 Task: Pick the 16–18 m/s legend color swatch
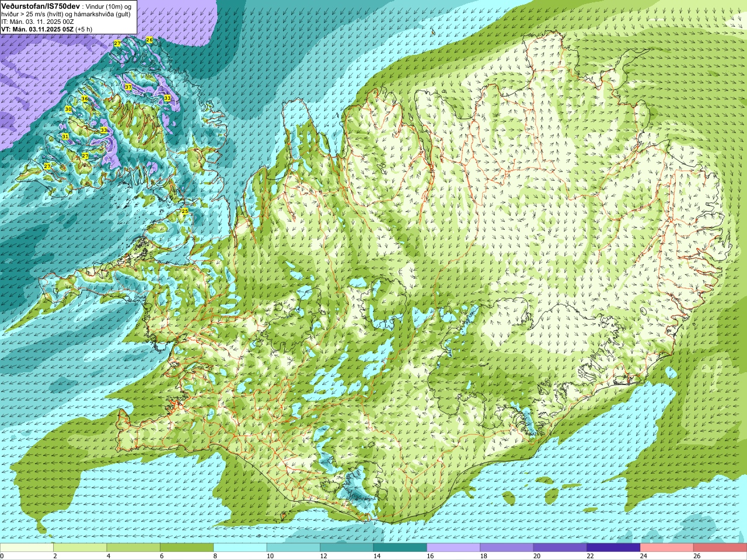453,548
